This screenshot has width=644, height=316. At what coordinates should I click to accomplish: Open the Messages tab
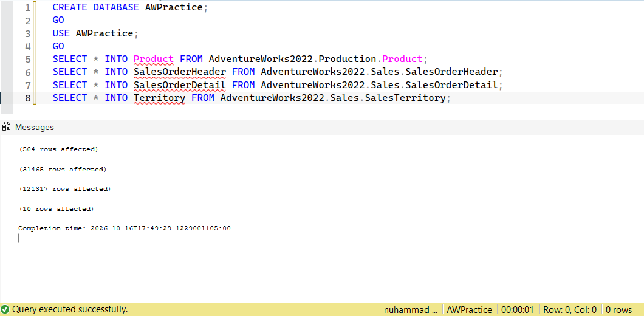(30, 128)
